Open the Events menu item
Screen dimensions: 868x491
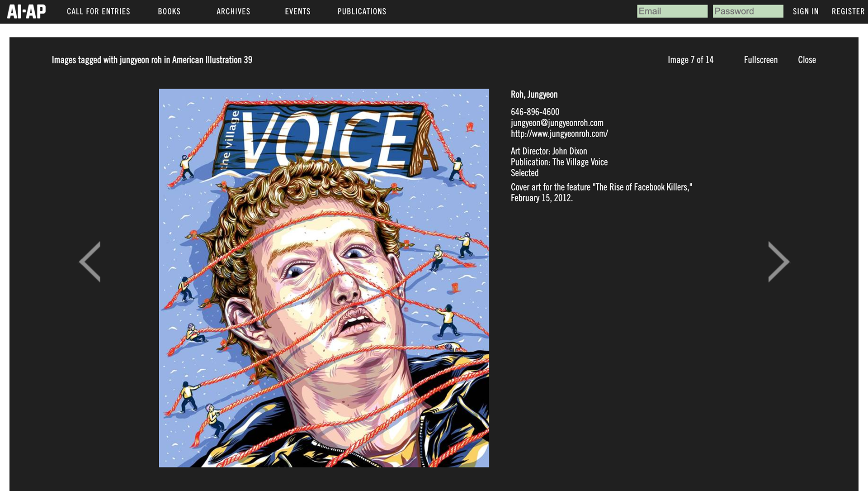[297, 11]
